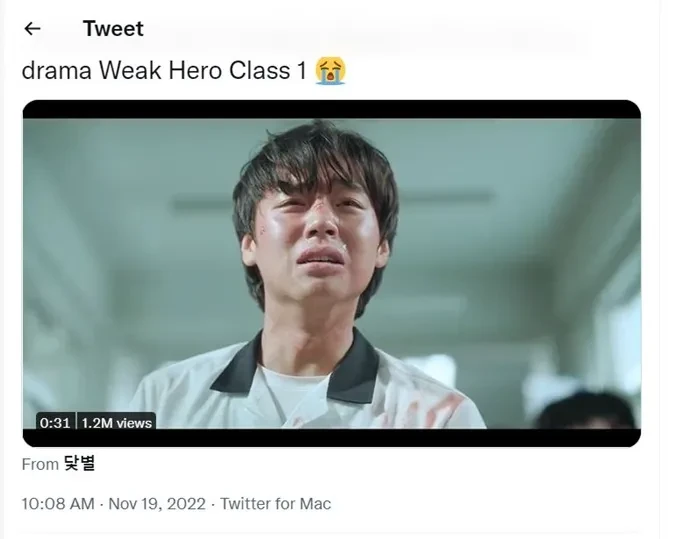Screen dimensions: 675x539
Task: Open the 닺별 video source profile
Action: point(79,464)
